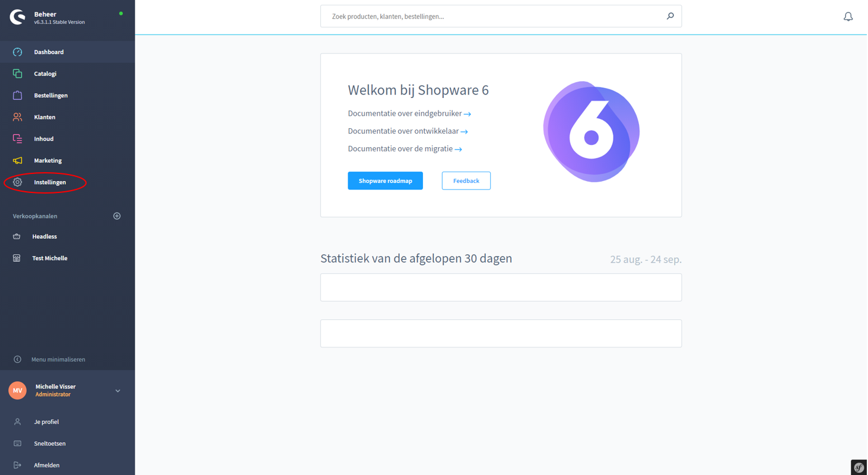Click the Dashboard gauge icon
This screenshot has height=475, width=868.
point(18,52)
